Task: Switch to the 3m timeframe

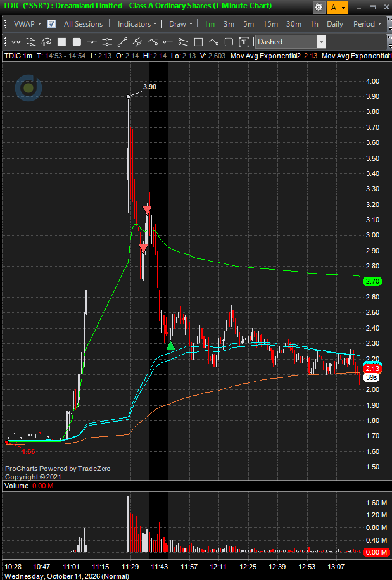Action: 229,23
